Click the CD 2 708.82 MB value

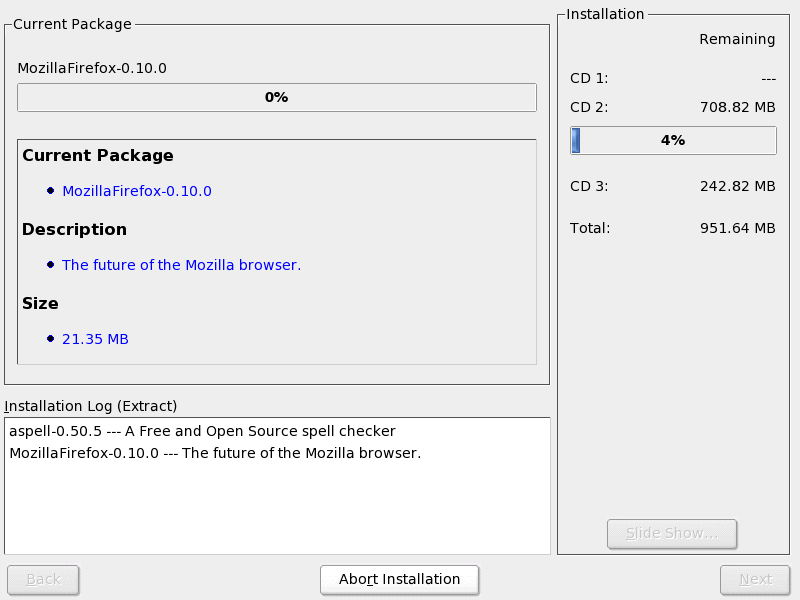(738, 107)
